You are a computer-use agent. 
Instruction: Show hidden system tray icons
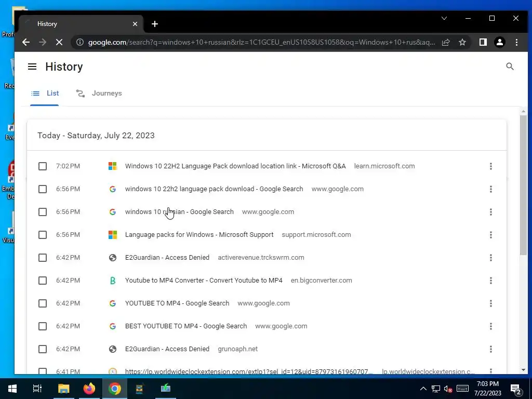(423, 389)
